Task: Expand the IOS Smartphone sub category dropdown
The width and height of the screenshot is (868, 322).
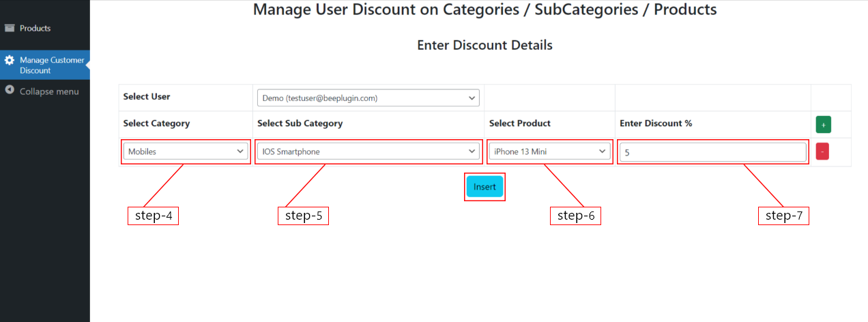Action: point(368,151)
